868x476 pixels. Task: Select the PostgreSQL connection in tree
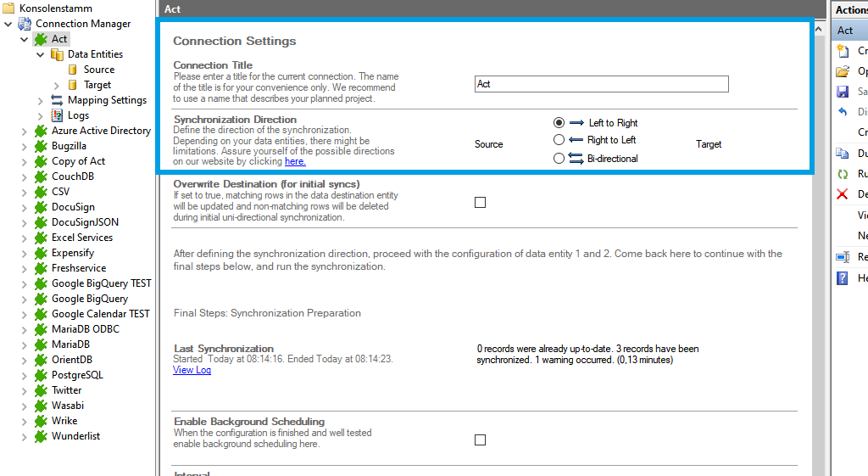pos(77,375)
